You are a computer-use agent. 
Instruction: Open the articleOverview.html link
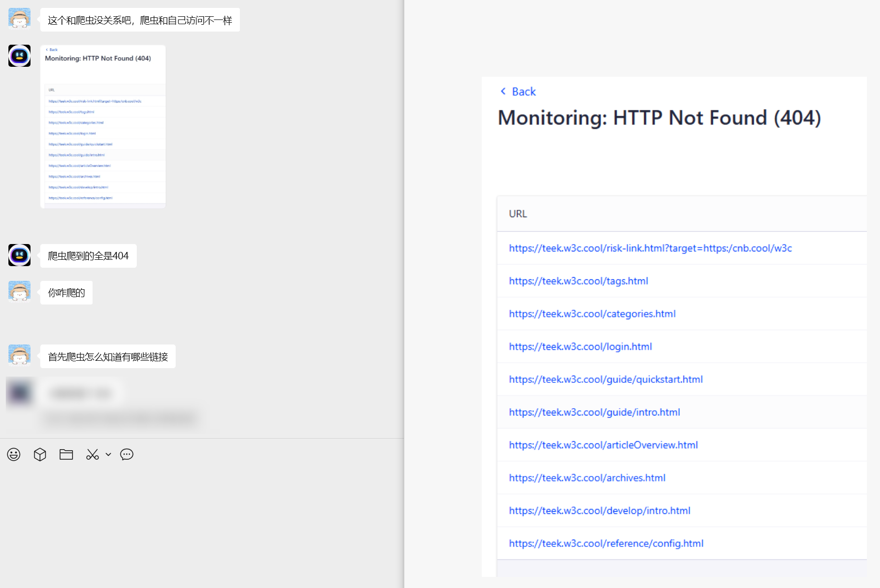(603, 445)
